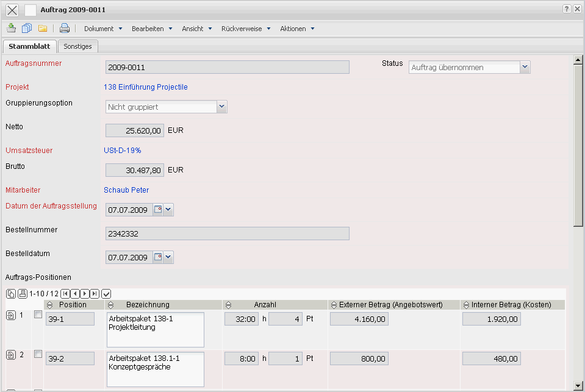
Task: Tick the checkbox for position 39-1
Action: point(38,315)
